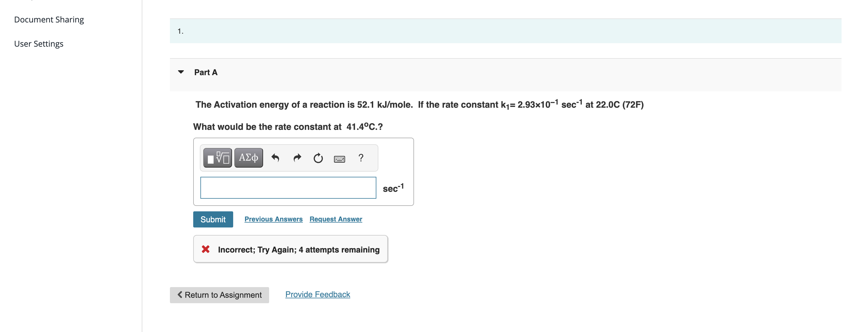Open User Settings
868x332 pixels.
click(x=39, y=43)
